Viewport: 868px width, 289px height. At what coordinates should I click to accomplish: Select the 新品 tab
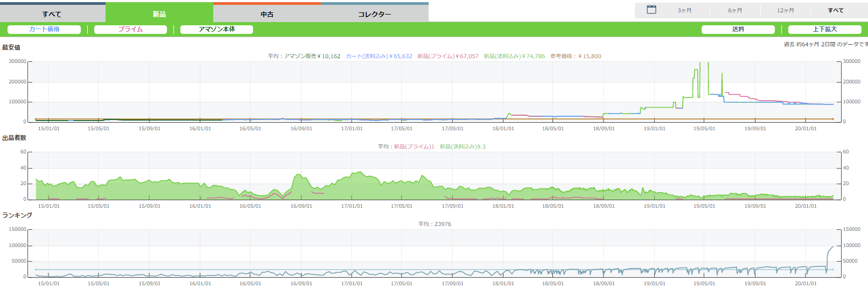[159, 14]
